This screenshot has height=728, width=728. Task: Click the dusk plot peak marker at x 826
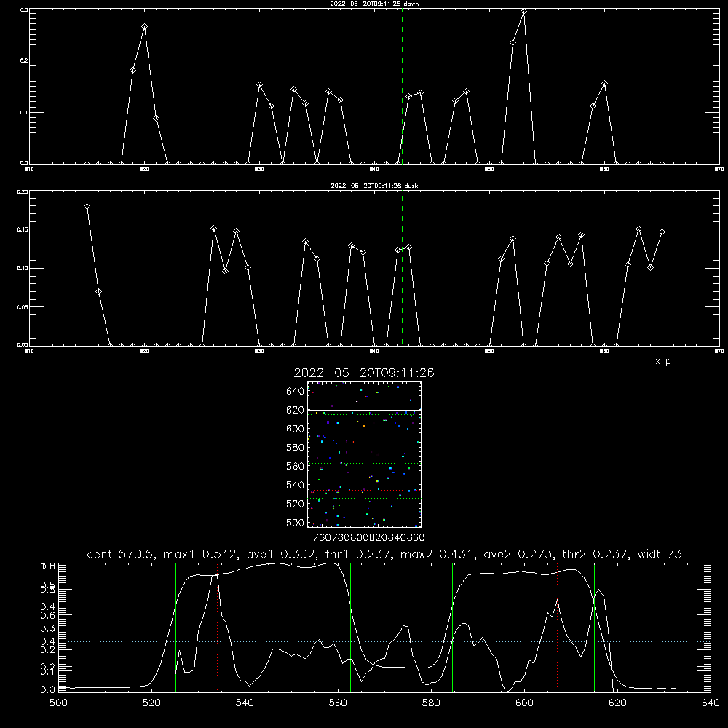[213, 229]
